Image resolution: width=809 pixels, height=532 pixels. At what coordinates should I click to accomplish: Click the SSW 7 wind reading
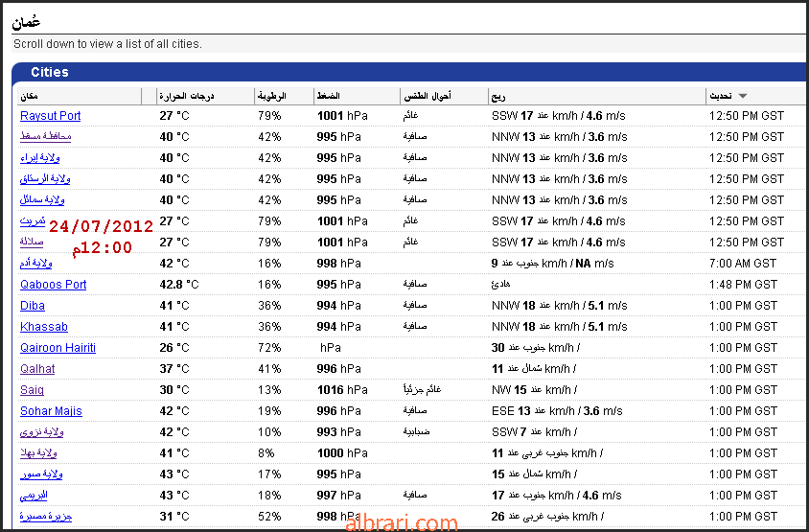[535, 432]
